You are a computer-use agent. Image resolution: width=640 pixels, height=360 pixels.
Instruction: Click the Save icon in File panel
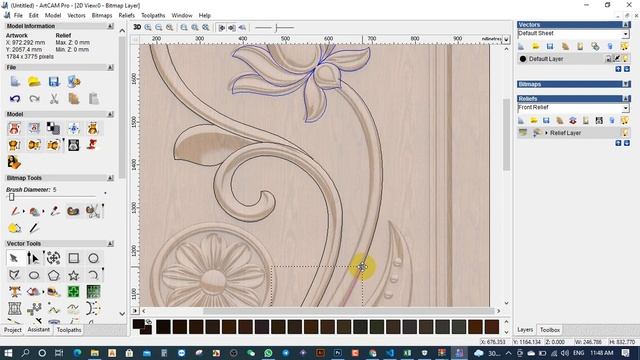(x=54, y=81)
